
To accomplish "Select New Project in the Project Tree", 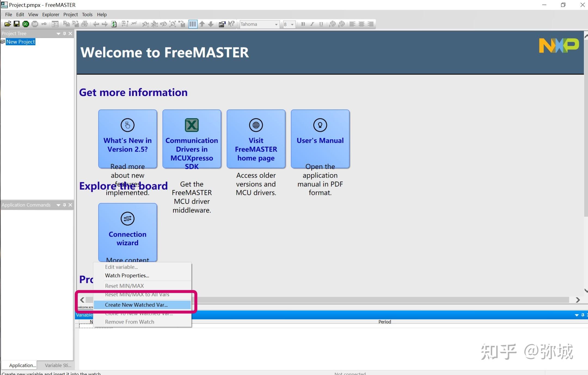I will [x=21, y=42].
